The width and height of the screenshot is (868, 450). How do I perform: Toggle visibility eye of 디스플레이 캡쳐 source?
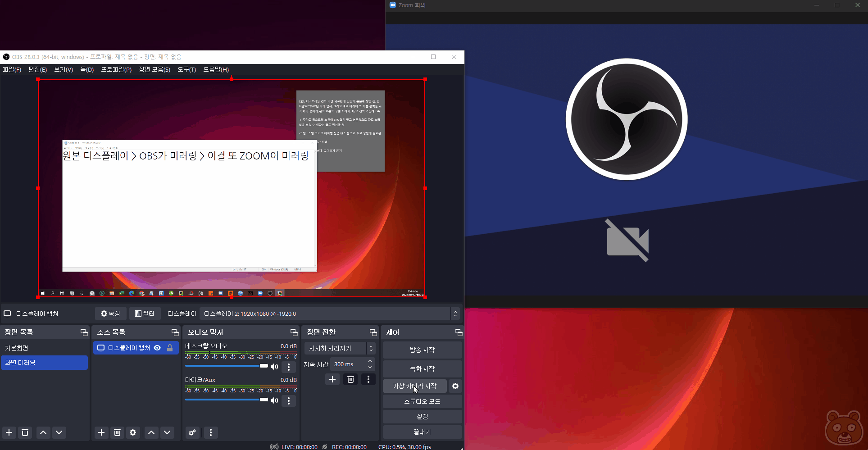(x=157, y=348)
